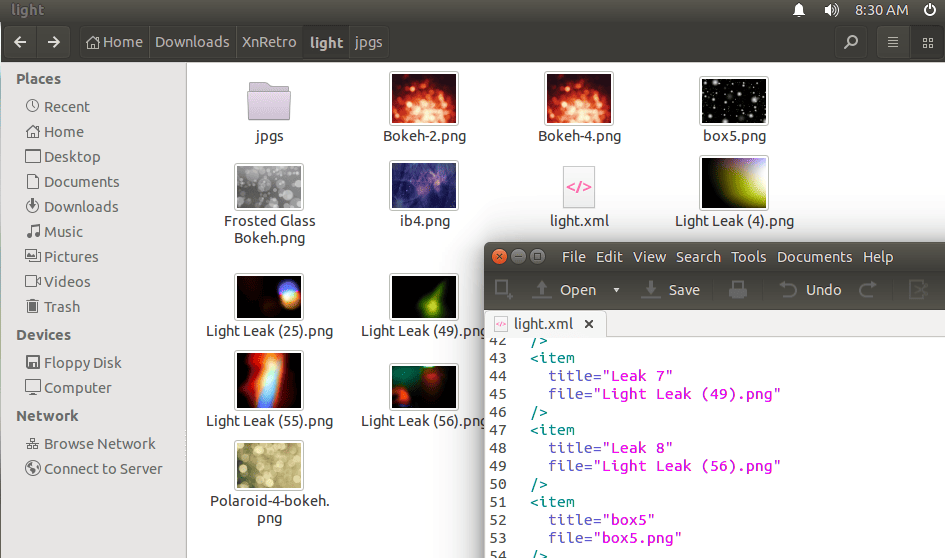Open the Tools menu in gedit
The image size is (945, 558).
pos(748,257)
